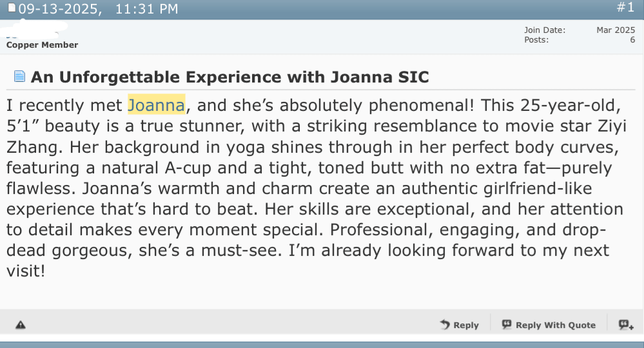Image resolution: width=644 pixels, height=348 pixels.
Task: Click the Reply With Quote bubble icon
Action: click(507, 325)
